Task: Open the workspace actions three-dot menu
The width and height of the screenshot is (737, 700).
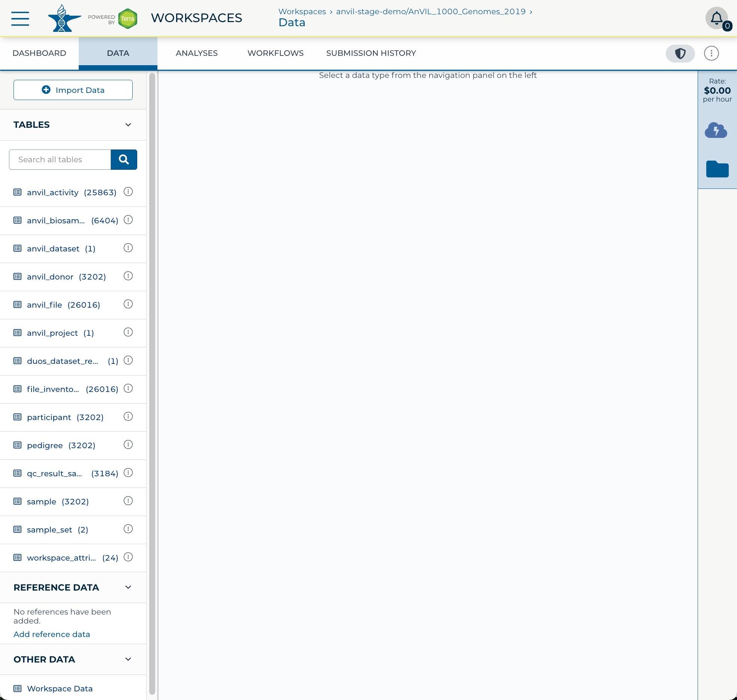Action: pyautogui.click(x=711, y=53)
